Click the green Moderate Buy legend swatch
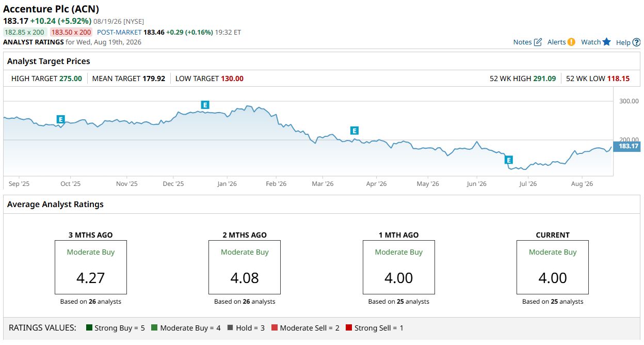644x345 pixels. [154, 328]
